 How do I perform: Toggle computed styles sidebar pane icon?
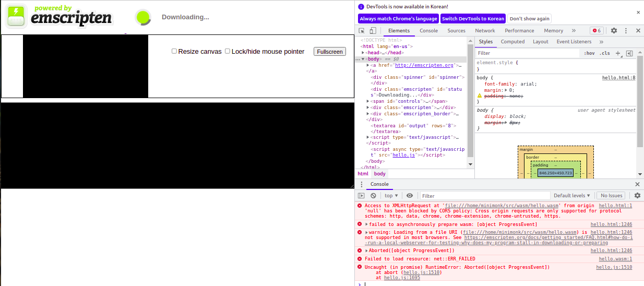pos(629,53)
